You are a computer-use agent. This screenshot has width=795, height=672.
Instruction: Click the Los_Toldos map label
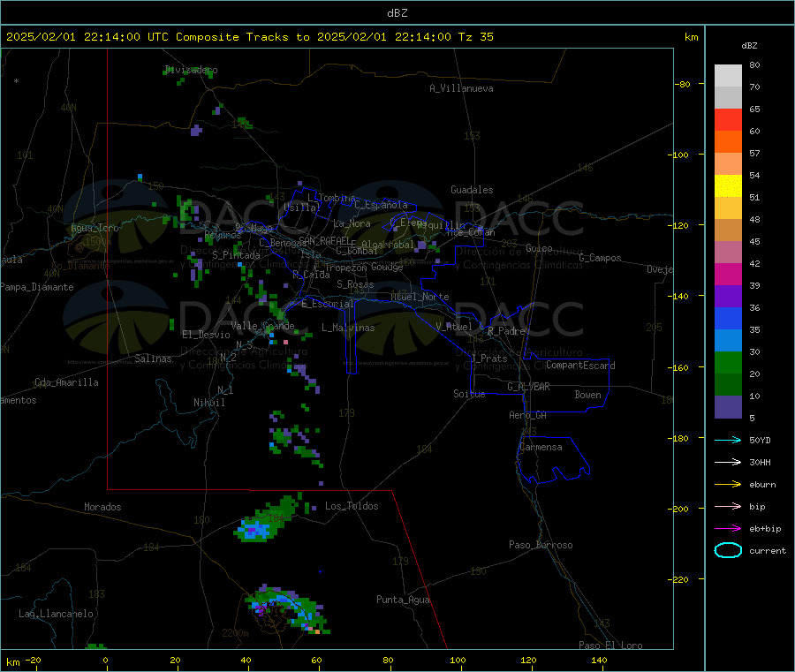pyautogui.click(x=352, y=506)
